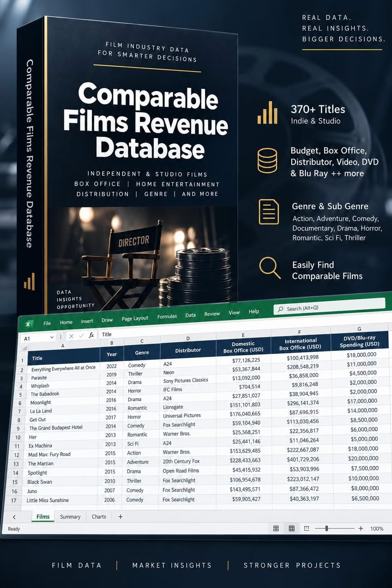Click the Distributor header cell
Image resolution: width=392 pixels, height=588 pixels.
tap(188, 350)
